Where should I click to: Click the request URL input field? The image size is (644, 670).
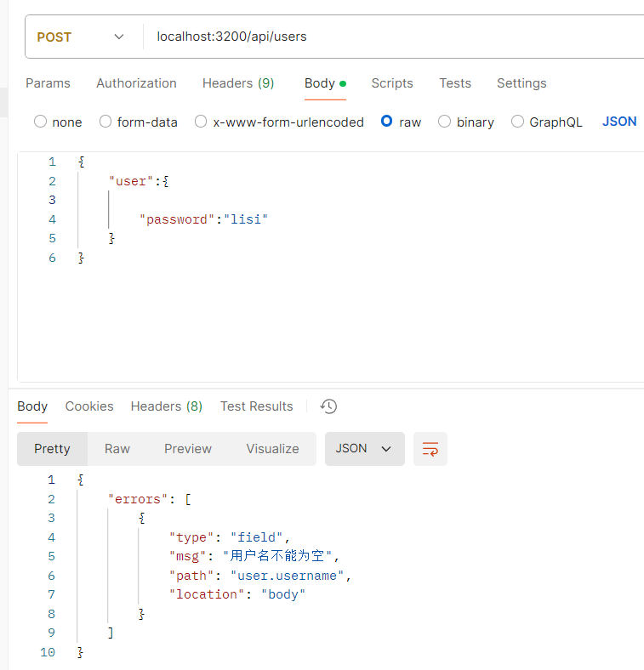[383, 37]
